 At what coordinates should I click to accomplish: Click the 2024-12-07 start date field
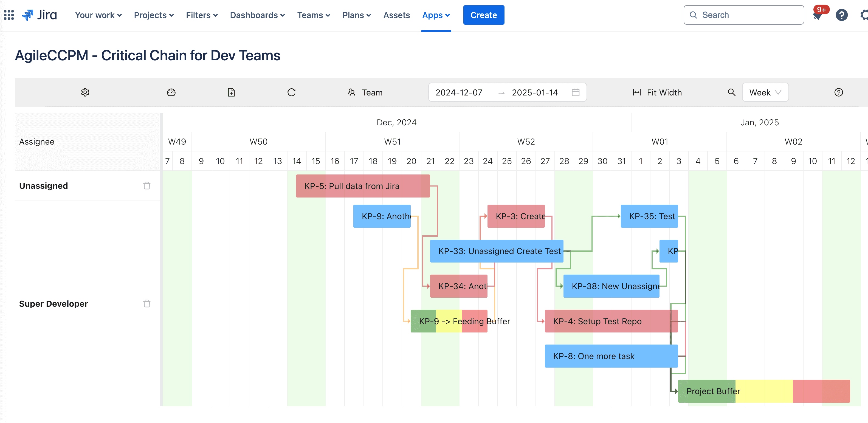tap(459, 92)
